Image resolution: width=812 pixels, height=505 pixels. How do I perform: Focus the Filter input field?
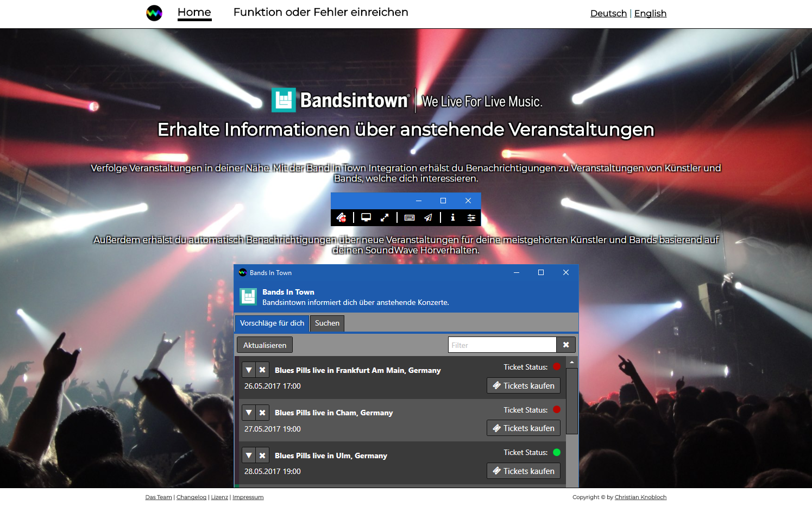click(x=502, y=345)
